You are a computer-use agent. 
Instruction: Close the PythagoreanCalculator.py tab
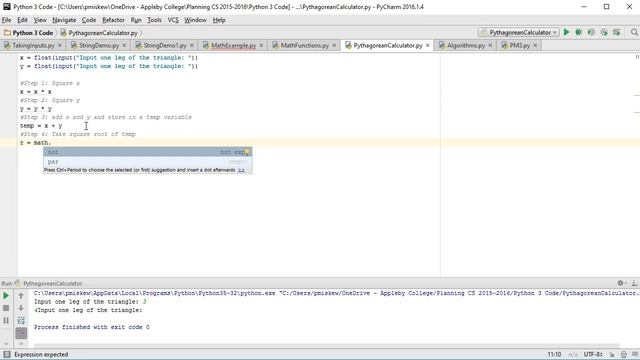(428, 45)
